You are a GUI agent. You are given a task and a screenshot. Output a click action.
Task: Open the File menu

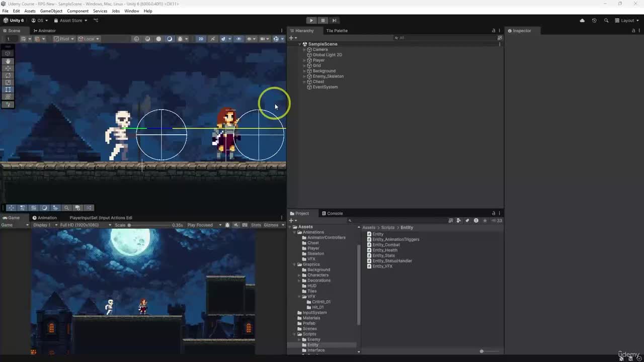5,11
